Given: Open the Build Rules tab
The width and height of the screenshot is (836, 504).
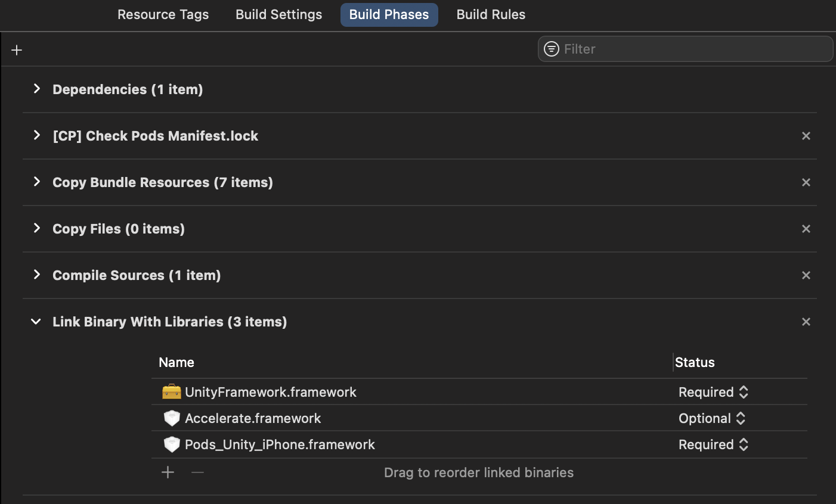Looking at the screenshot, I should click(491, 14).
